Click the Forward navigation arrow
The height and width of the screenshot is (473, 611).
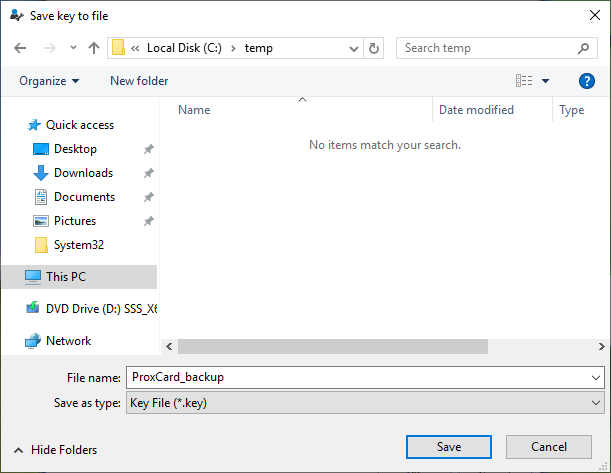[49, 48]
